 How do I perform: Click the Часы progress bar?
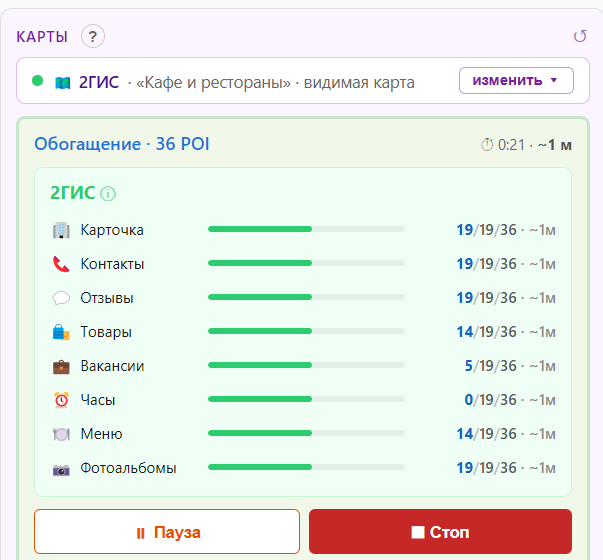306,399
